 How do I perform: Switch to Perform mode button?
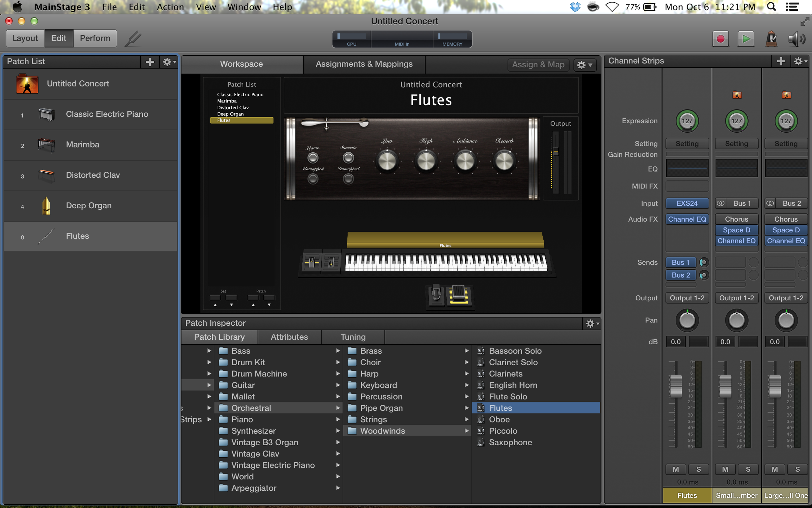point(95,38)
